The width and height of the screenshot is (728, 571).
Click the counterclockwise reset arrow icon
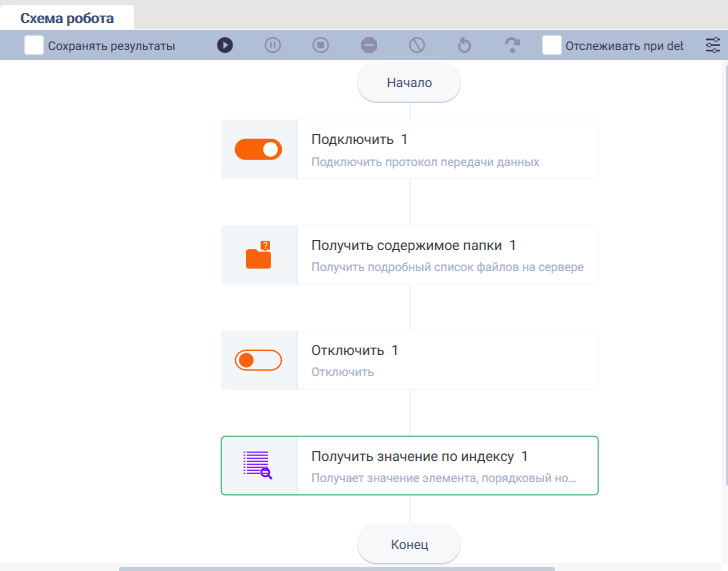tap(464, 45)
